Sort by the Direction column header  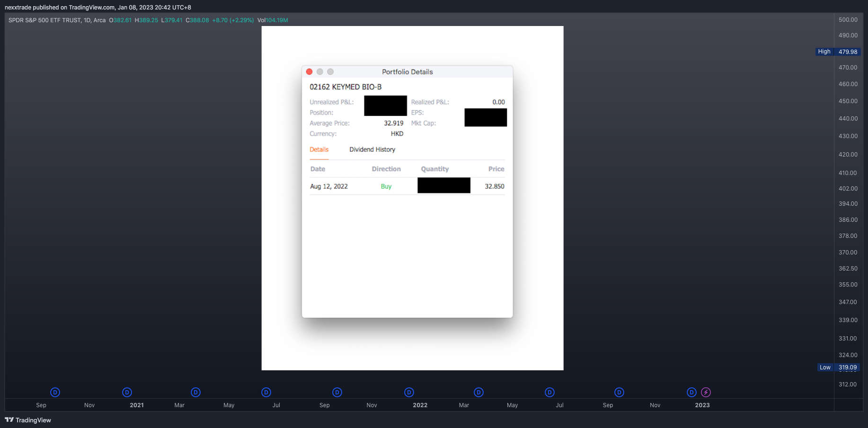[x=386, y=169]
